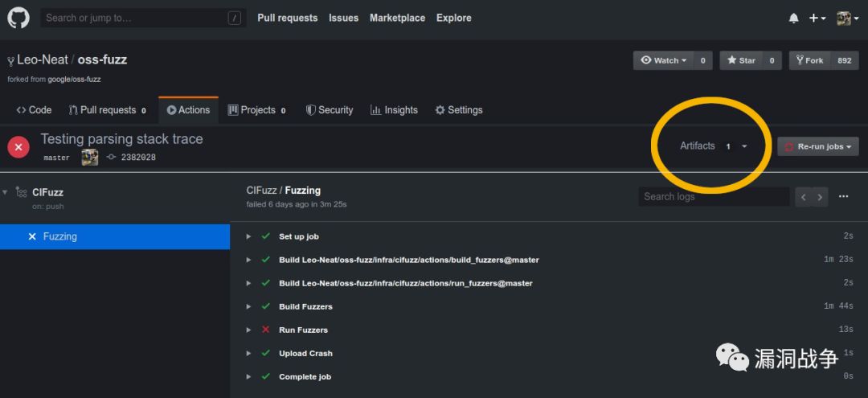868x398 pixels.
Task: Go to Issues in top navigation
Action: [x=343, y=18]
